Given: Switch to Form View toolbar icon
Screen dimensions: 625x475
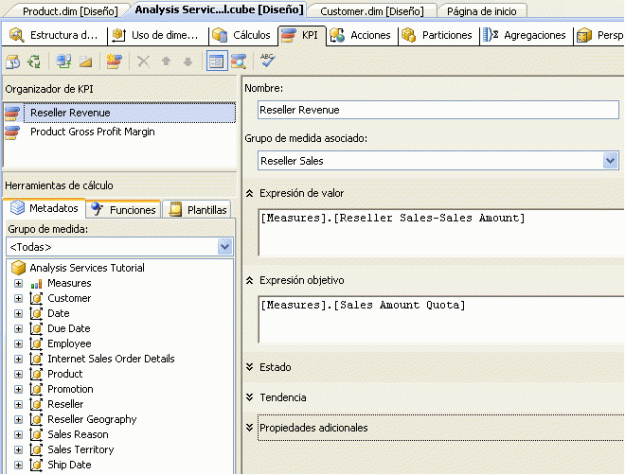Looking at the screenshot, I should (216, 61).
